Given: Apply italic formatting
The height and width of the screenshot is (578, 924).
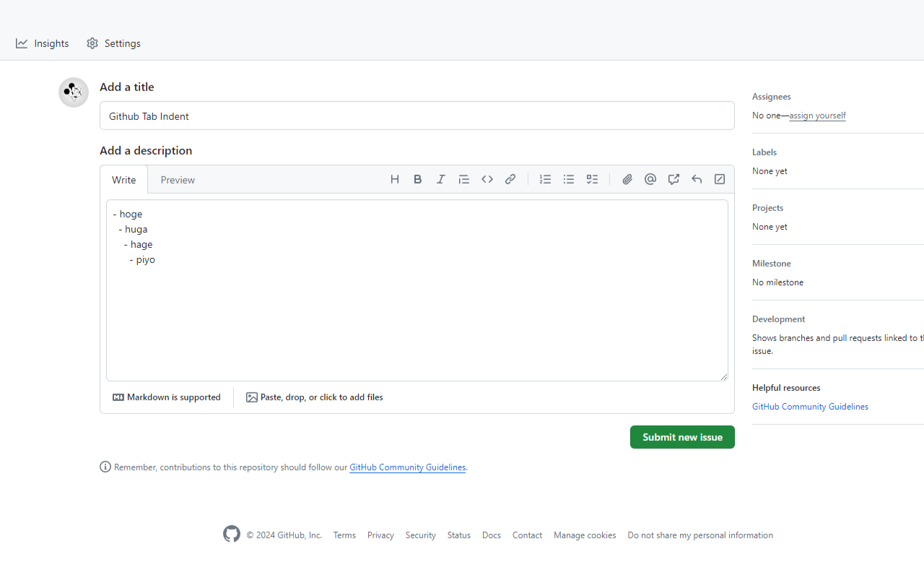Looking at the screenshot, I should click(441, 179).
